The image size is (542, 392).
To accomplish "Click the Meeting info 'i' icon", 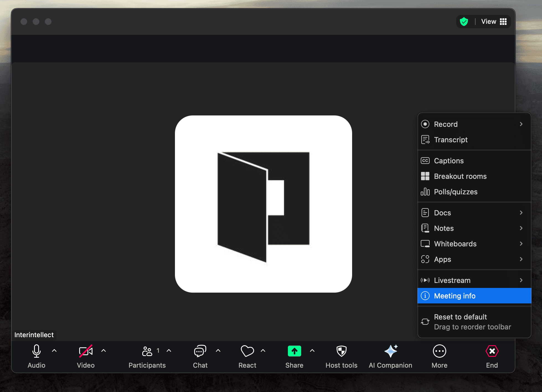I will point(425,296).
